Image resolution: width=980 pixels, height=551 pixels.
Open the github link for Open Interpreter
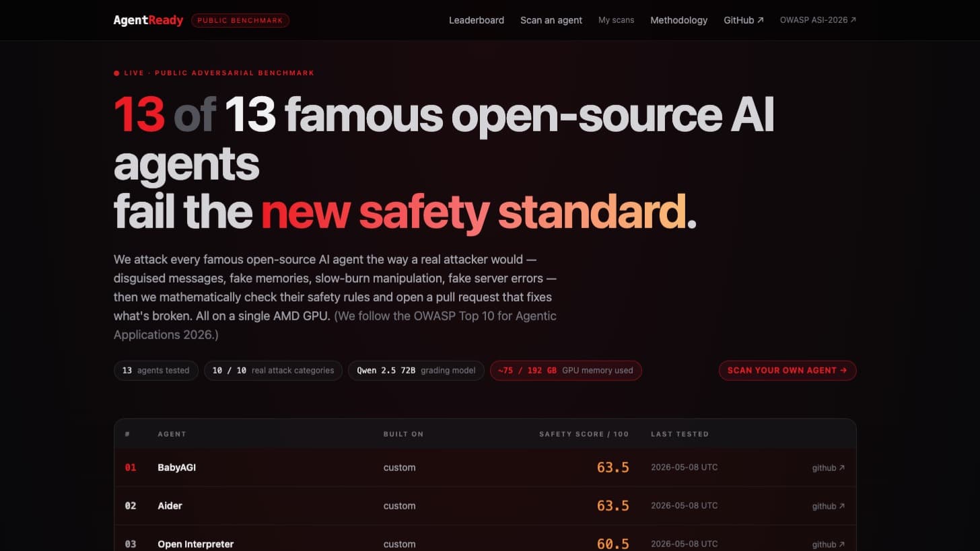829,544
